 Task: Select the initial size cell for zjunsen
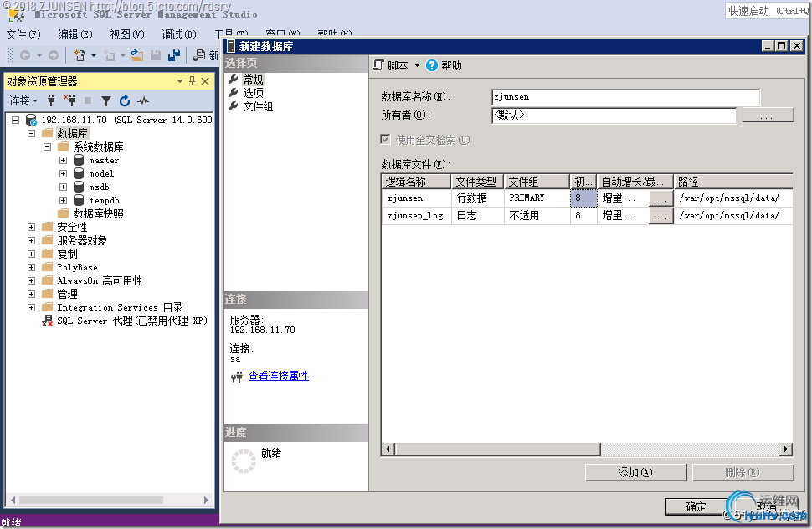[583, 198]
